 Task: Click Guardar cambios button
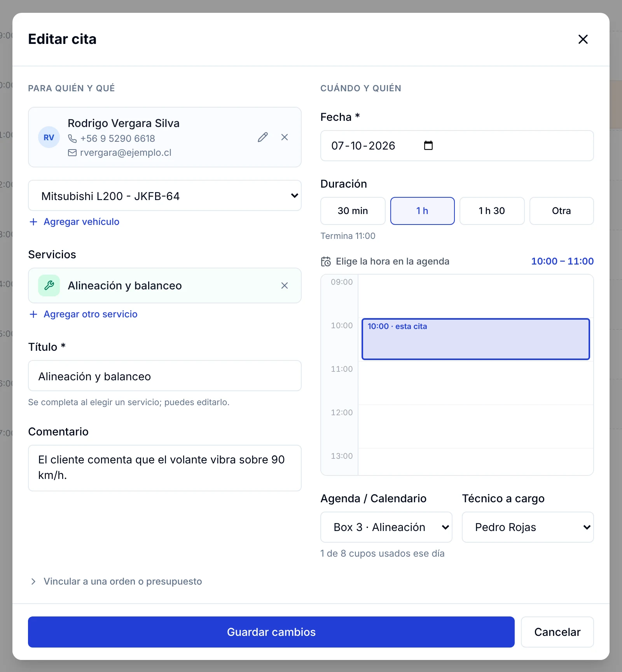click(x=271, y=632)
